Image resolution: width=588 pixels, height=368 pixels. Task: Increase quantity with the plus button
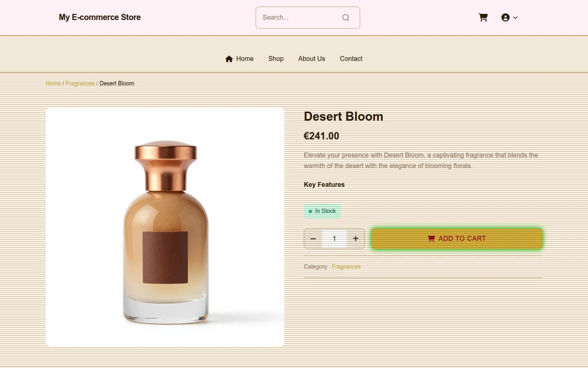(x=356, y=239)
